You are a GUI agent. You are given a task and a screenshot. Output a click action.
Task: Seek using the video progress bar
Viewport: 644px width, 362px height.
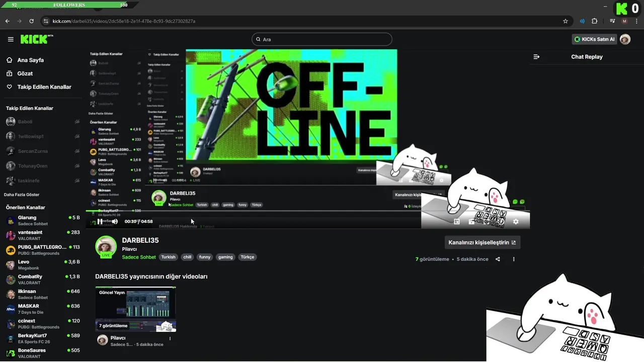click(307, 211)
